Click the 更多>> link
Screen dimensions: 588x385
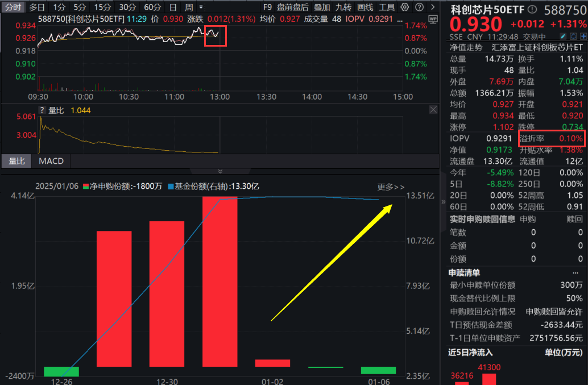point(391,187)
